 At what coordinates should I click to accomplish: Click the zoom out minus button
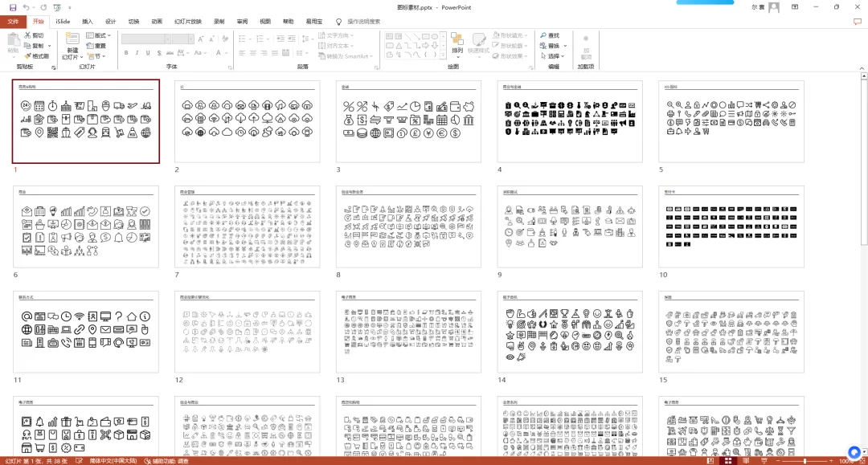pos(778,460)
